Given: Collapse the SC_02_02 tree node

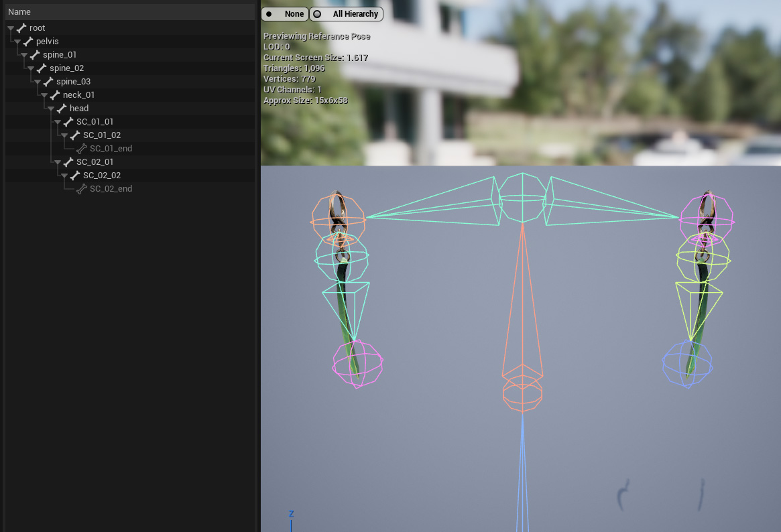Looking at the screenshot, I should [64, 176].
